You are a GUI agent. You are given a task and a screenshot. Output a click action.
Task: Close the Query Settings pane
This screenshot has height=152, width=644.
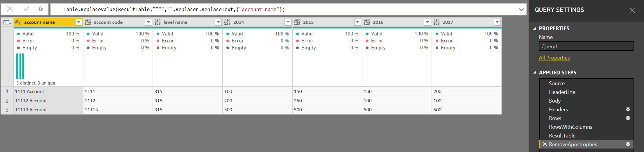(x=632, y=10)
